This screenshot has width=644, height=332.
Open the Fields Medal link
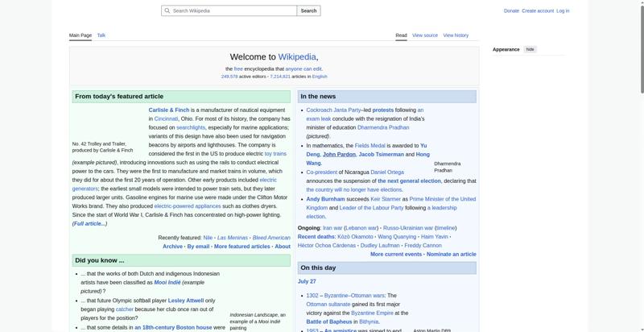369,146
